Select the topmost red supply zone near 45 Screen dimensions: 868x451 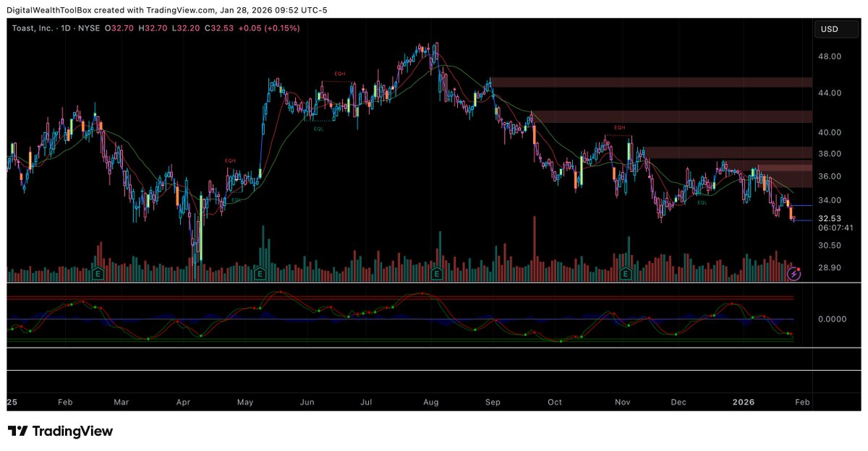click(651, 82)
